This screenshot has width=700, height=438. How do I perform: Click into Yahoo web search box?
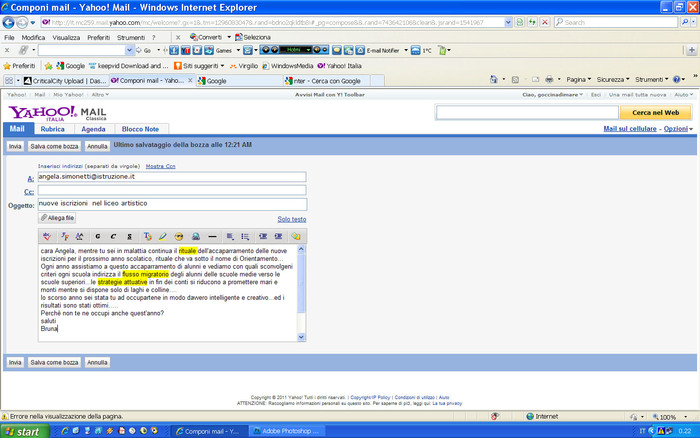527,113
